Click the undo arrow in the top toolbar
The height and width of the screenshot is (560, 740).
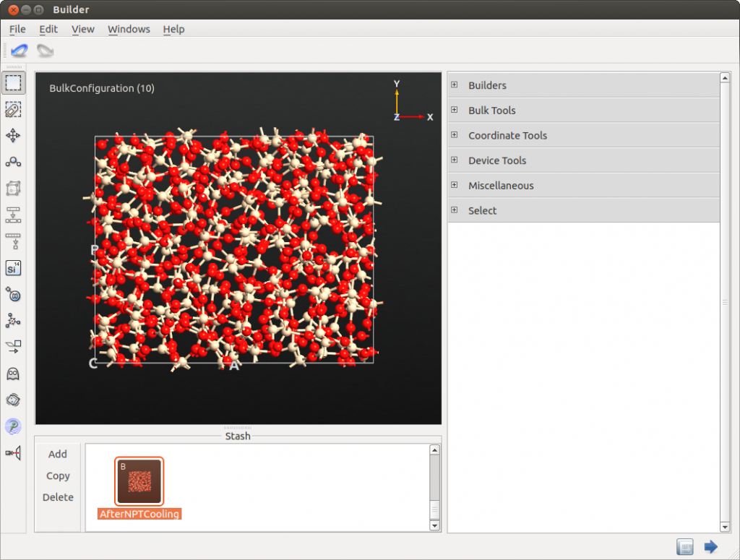click(20, 51)
